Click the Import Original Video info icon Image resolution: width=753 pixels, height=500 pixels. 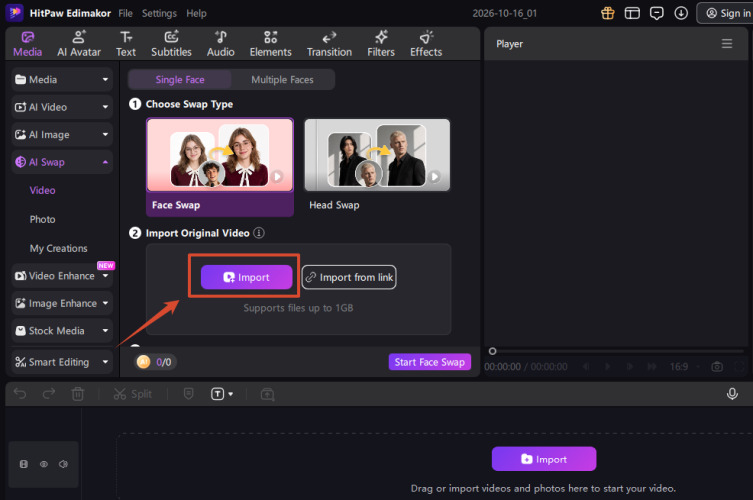(259, 233)
